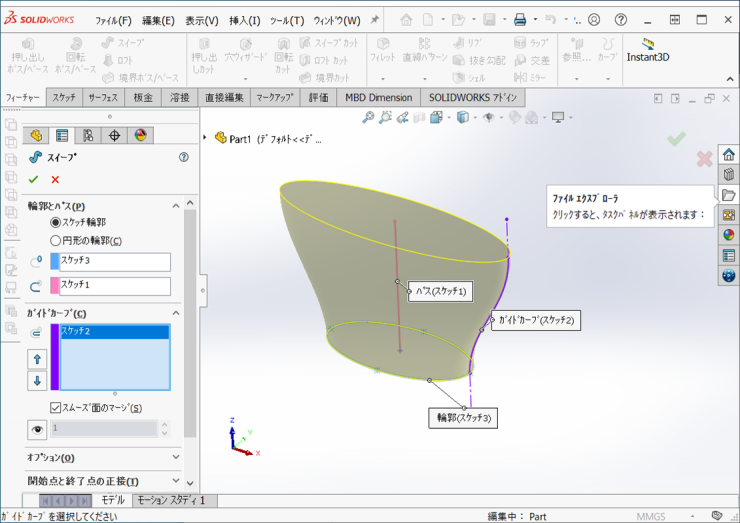This screenshot has width=740, height=523.
Task: Click the print icon in the top toolbar
Action: click(520, 20)
